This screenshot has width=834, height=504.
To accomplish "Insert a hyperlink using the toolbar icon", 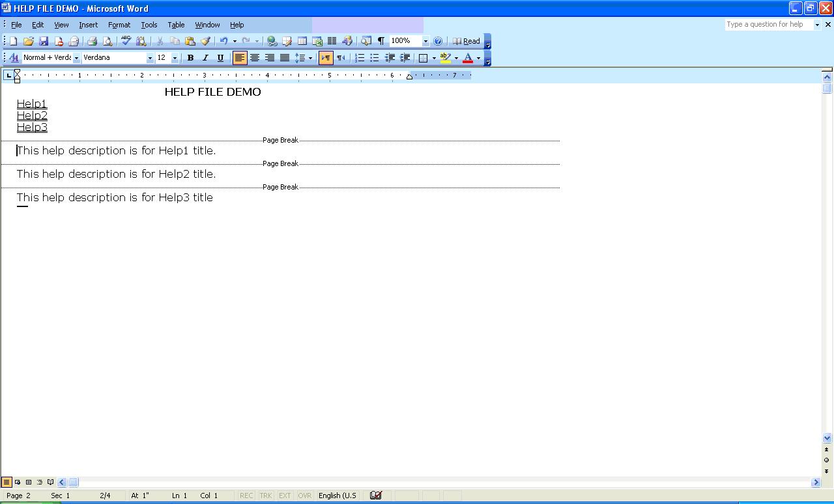I will pos(272,41).
